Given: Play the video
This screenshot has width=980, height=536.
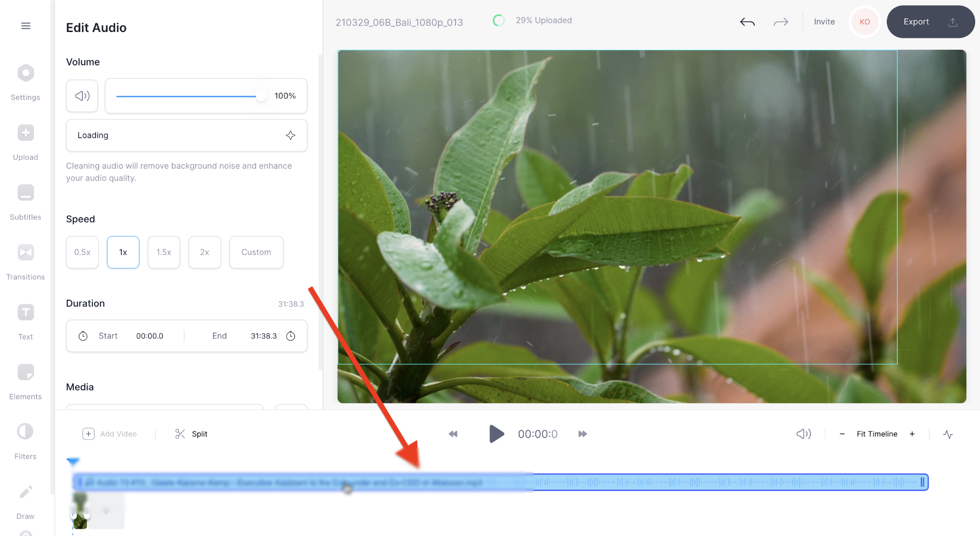Looking at the screenshot, I should tap(497, 434).
